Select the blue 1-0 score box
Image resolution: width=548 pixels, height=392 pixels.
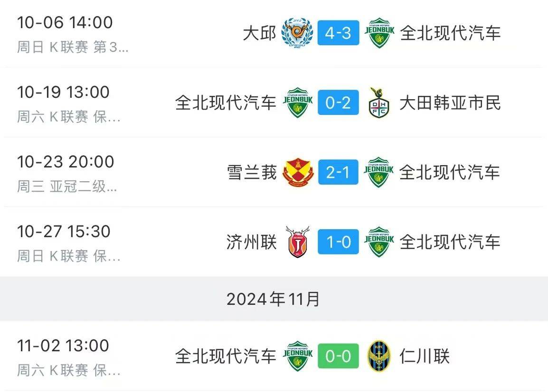click(x=338, y=242)
